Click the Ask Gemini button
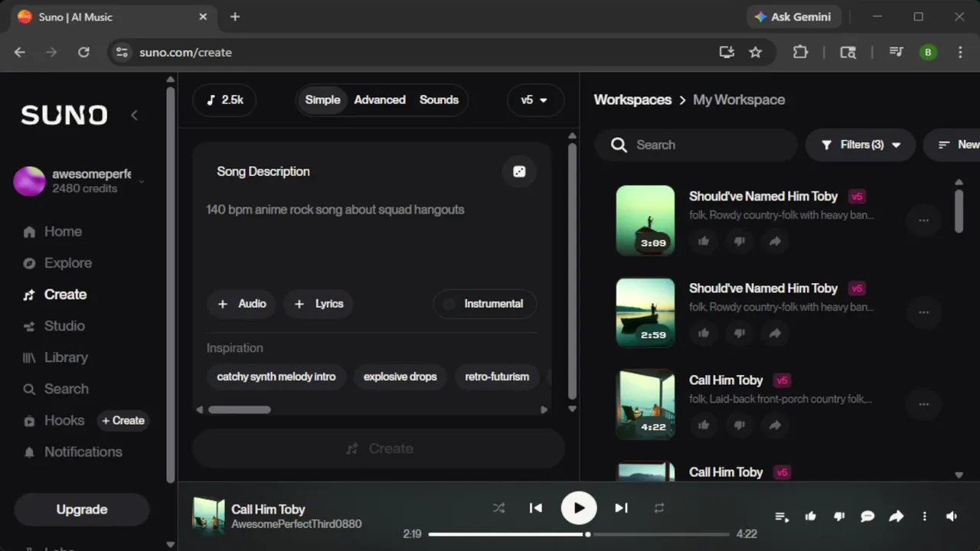 pos(793,17)
